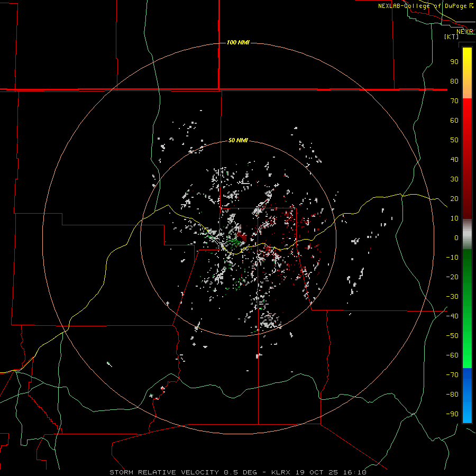
Task: Click the 50 NMI range ring label
Action: [x=238, y=140]
